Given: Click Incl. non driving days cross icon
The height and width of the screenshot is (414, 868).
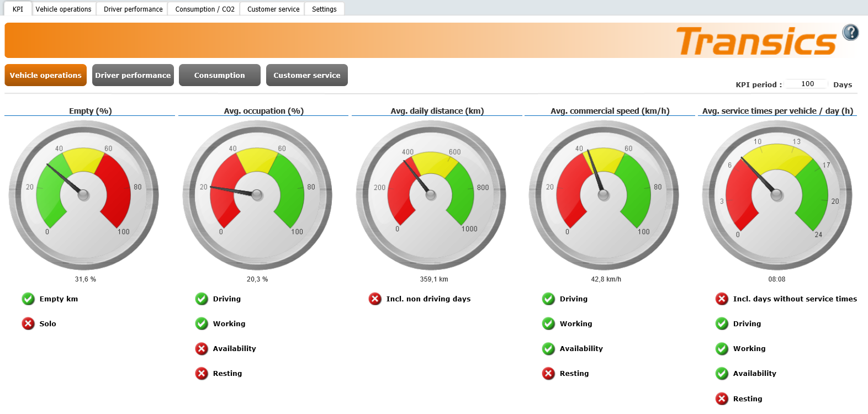Looking at the screenshot, I should pos(375,299).
